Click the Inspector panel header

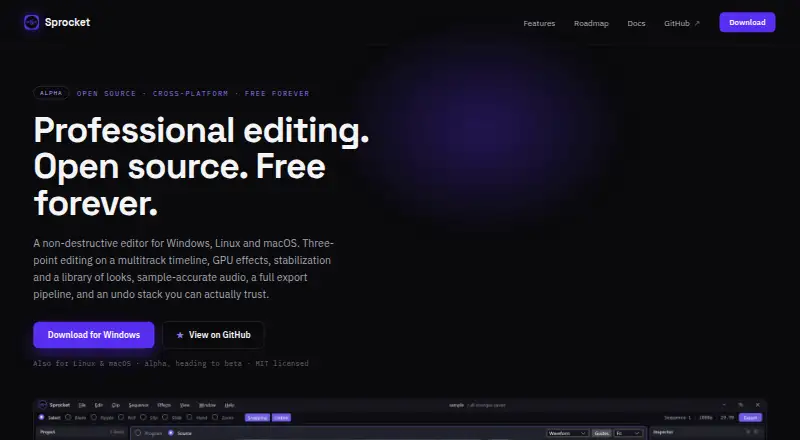point(708,432)
